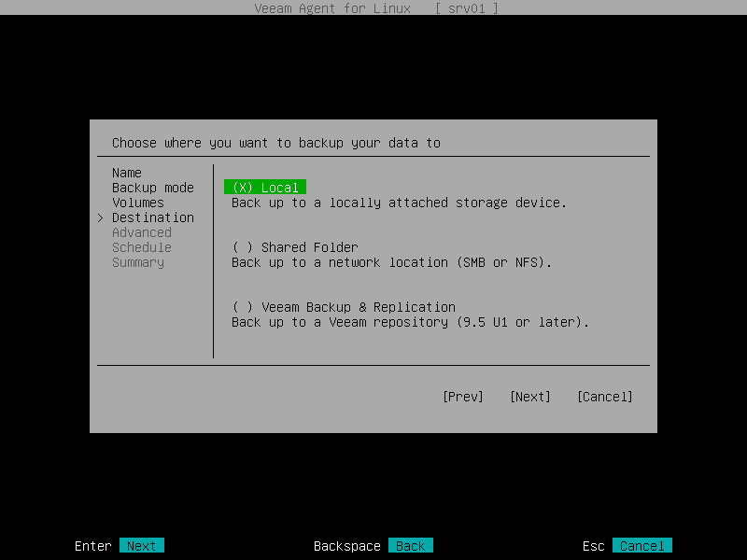Image resolution: width=747 pixels, height=560 pixels.
Task: Select the Local destination radio option
Action: point(265,188)
